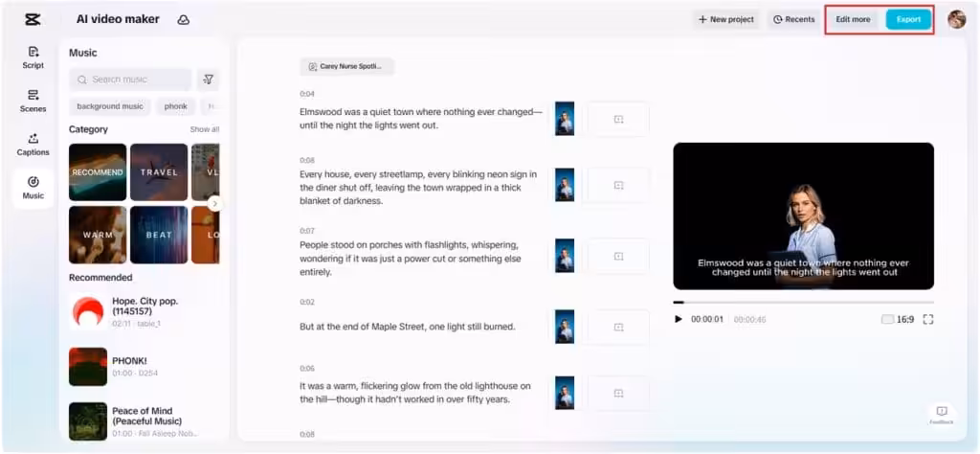Open the music filter icon
Viewport: 980px width, 454px height.
click(x=208, y=79)
